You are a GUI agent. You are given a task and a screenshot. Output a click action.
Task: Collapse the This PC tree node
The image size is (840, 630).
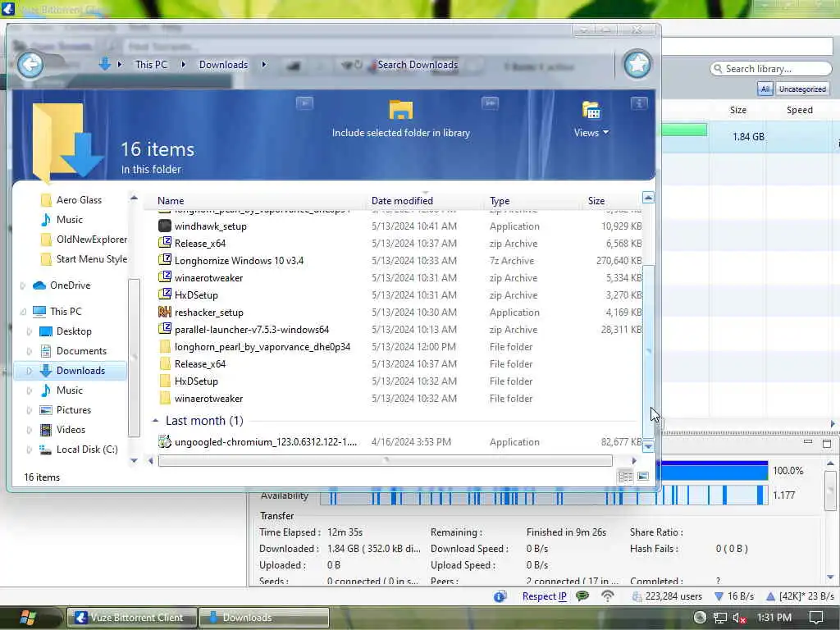tap(22, 311)
